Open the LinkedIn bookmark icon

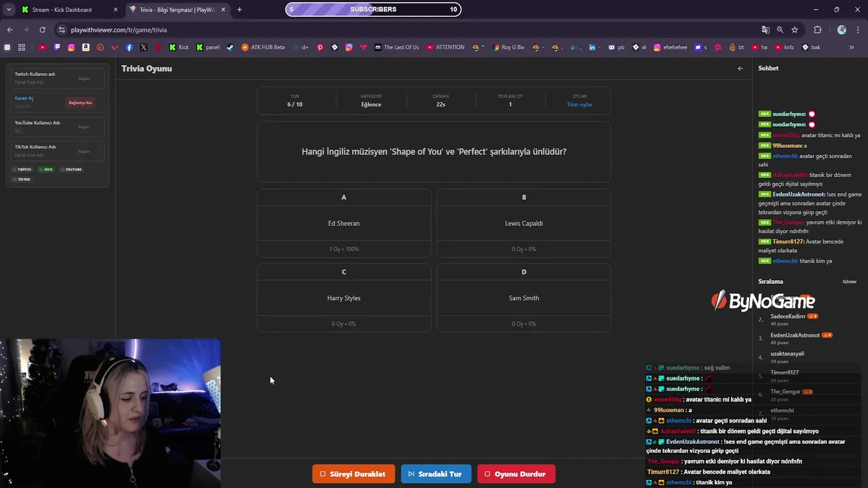point(592,47)
